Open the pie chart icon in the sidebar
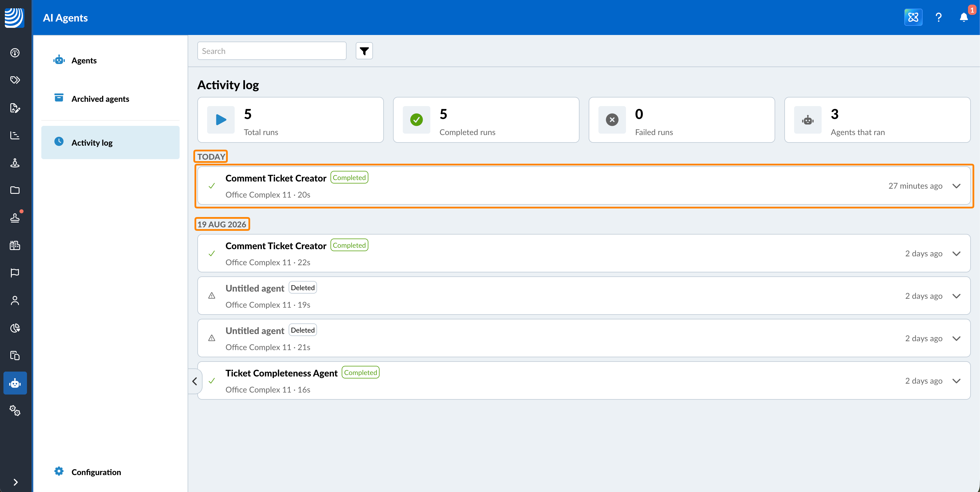The height and width of the screenshot is (492, 980). coord(15,328)
